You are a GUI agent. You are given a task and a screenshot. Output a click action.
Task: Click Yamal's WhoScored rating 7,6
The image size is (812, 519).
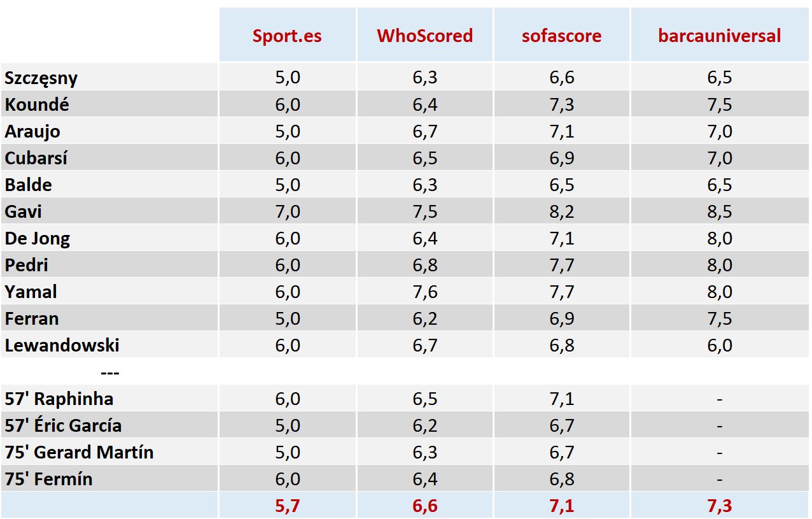click(x=424, y=292)
